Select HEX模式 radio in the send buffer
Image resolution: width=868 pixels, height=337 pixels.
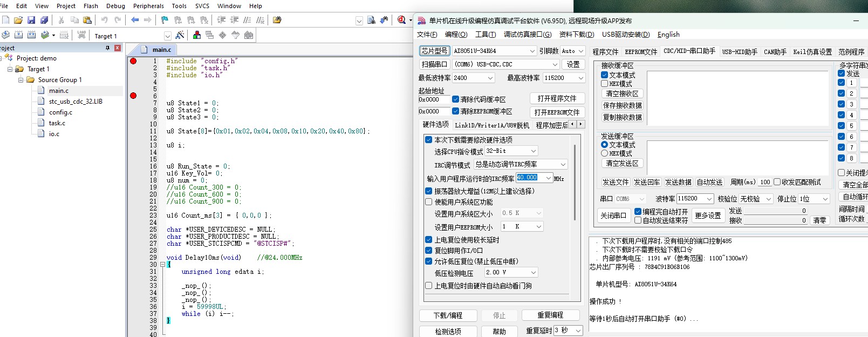coord(604,153)
